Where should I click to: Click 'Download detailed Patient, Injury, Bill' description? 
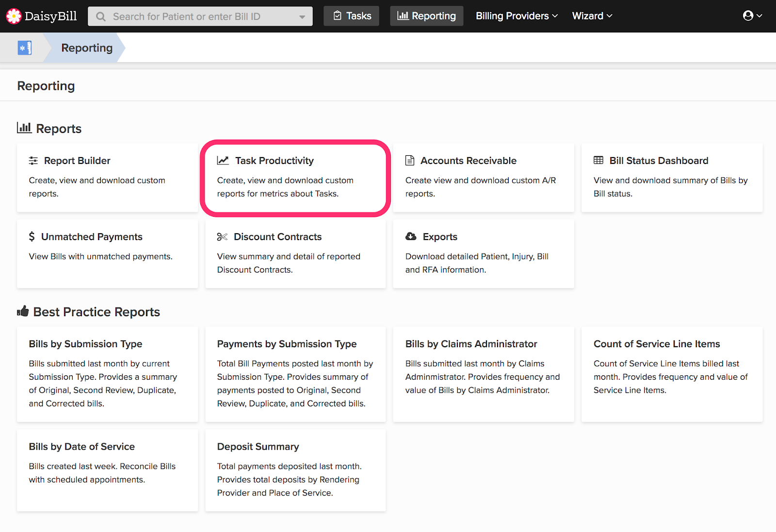[477, 257]
